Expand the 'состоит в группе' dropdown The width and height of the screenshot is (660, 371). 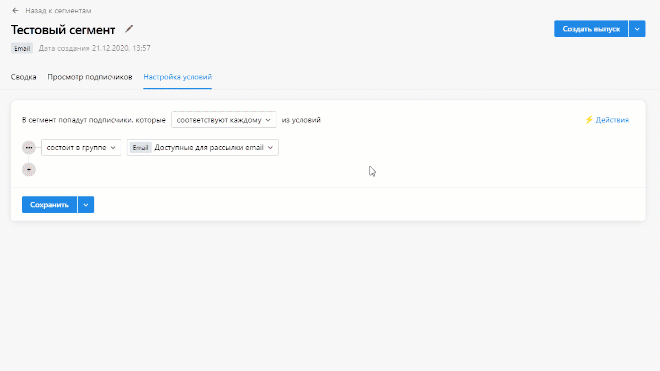coord(81,147)
